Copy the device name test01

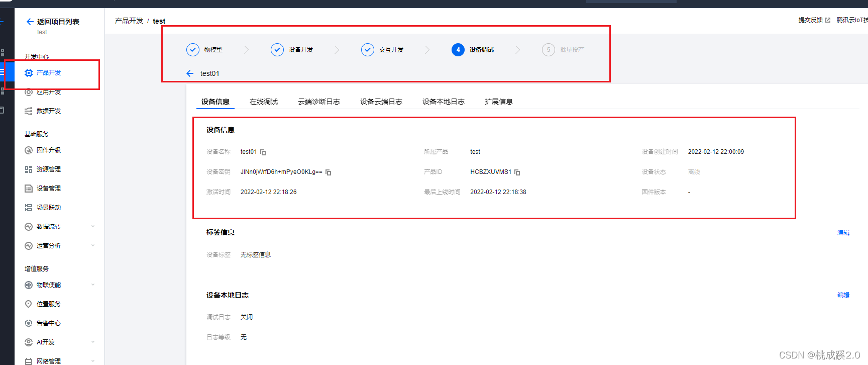tap(263, 152)
